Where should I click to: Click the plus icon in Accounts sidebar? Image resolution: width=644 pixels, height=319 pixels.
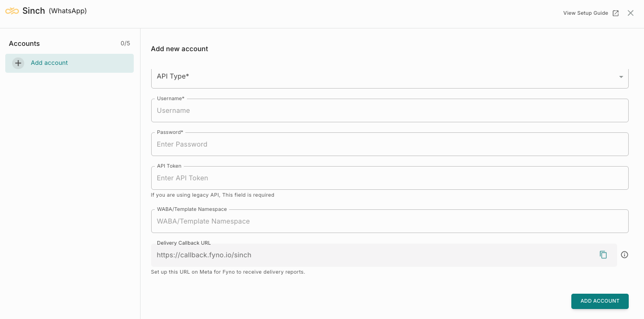pos(18,63)
